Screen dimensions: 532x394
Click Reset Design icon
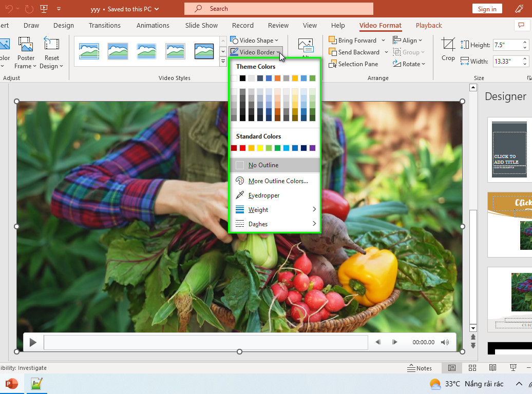tap(51, 45)
